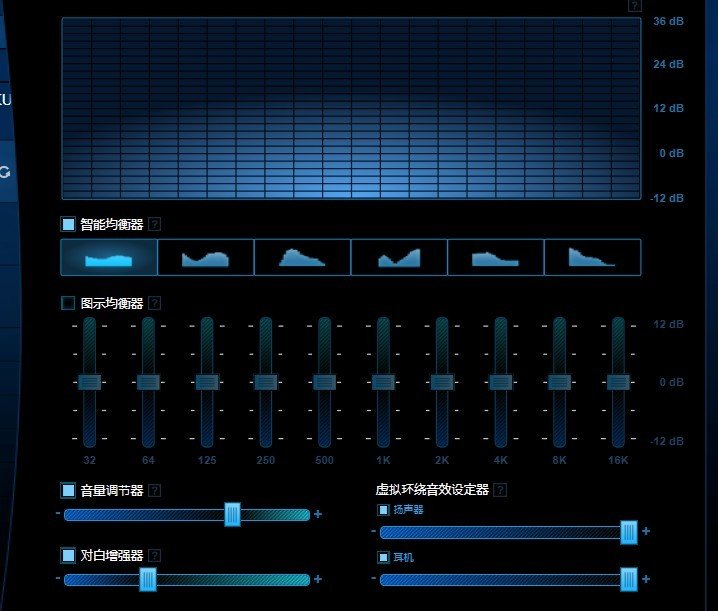718x611 pixels.
Task: Click the 64 Hz equalizer slider handle
Action: pos(148,382)
